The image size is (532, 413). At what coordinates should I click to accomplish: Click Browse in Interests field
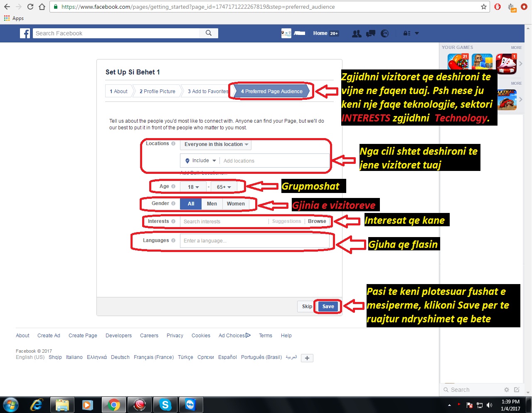click(317, 221)
